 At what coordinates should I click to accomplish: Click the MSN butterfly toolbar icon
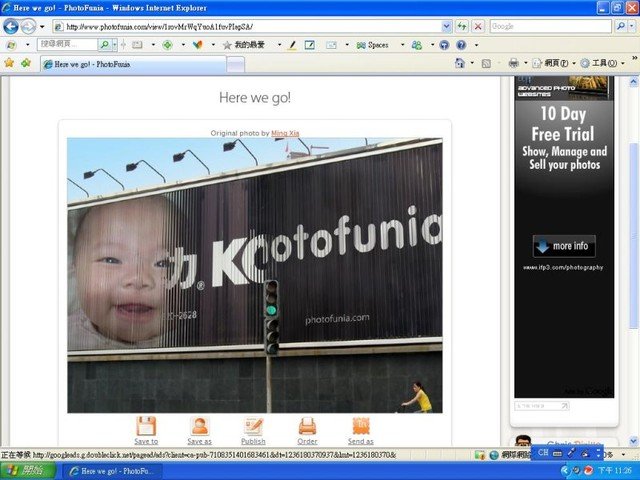pyautogui.click(x=198, y=45)
